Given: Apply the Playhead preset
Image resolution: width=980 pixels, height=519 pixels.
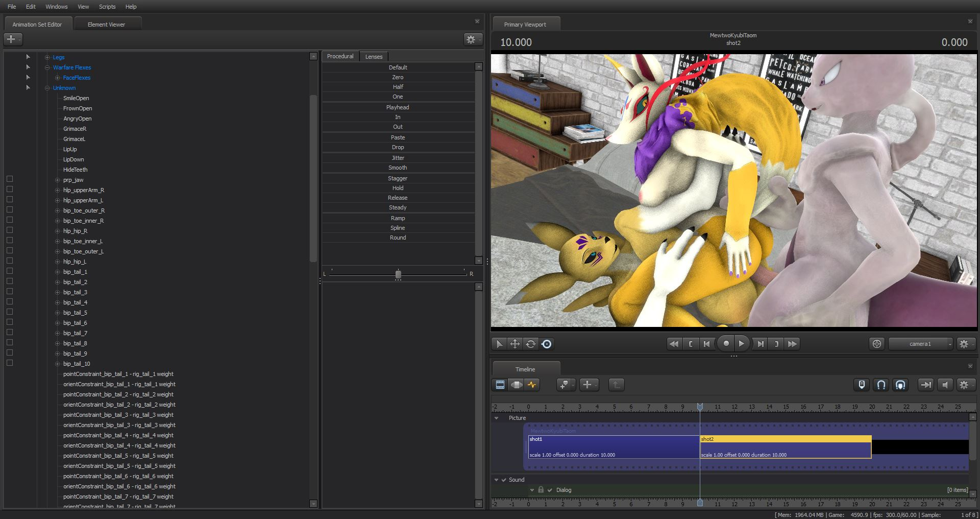Looking at the screenshot, I should [398, 107].
